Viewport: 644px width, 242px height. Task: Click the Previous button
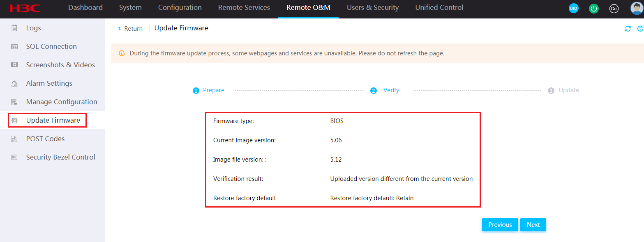(x=500, y=225)
